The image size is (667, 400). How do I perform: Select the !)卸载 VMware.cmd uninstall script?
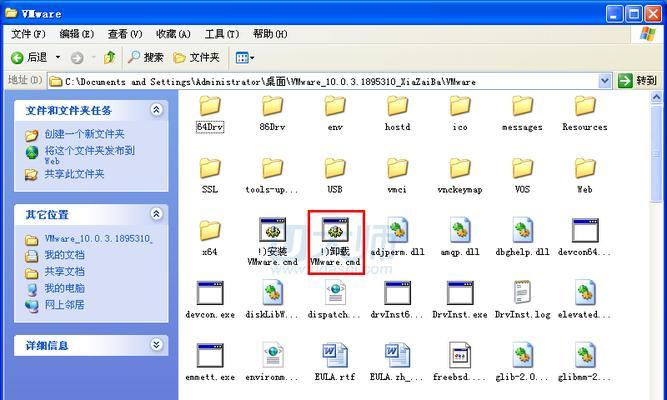click(335, 242)
